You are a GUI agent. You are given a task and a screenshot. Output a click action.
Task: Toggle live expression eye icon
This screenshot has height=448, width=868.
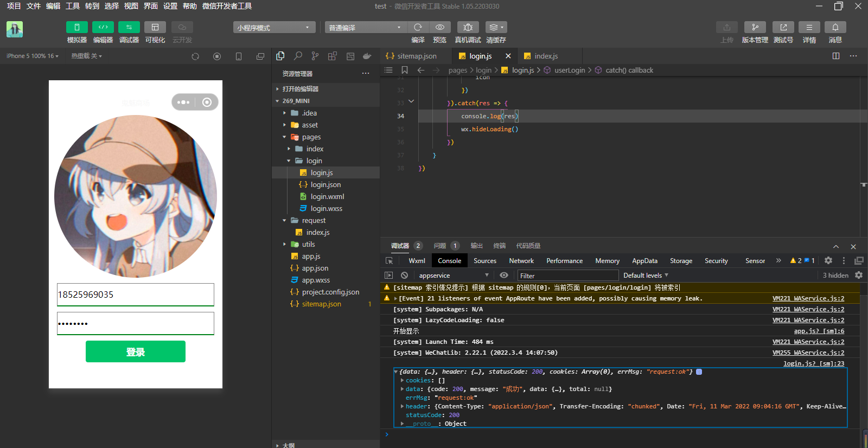[x=504, y=275]
